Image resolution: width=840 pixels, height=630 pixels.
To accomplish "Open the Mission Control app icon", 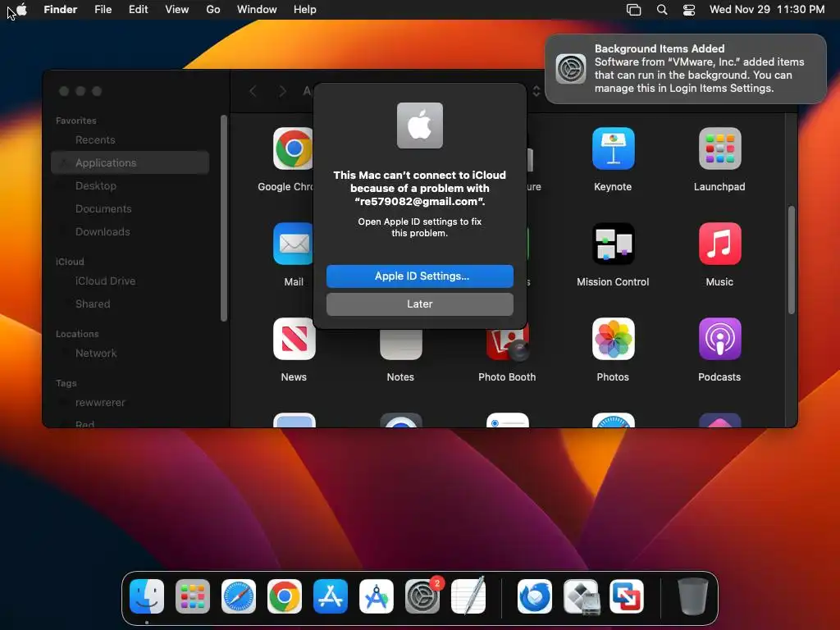I will click(x=613, y=244).
